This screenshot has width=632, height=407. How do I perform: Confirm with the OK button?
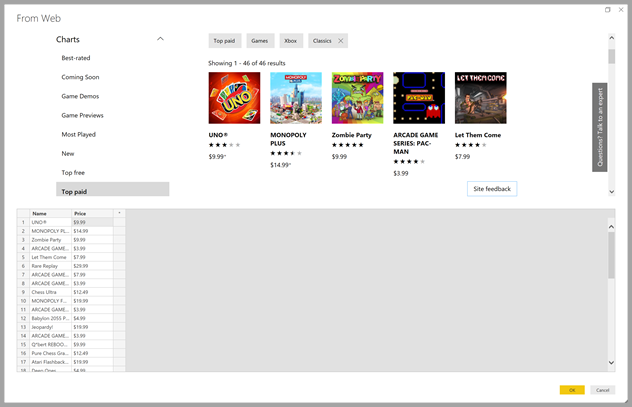pos(572,390)
